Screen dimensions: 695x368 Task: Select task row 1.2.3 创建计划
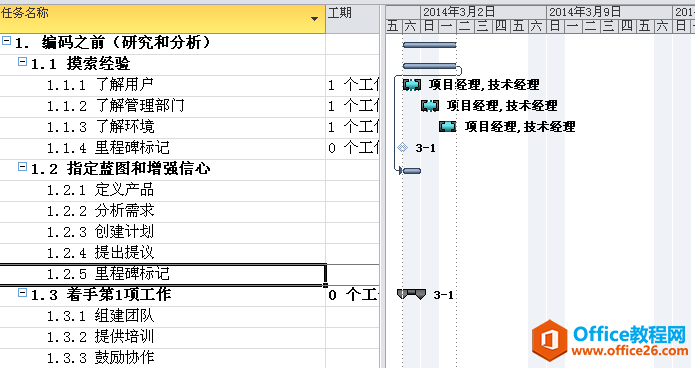click(163, 232)
